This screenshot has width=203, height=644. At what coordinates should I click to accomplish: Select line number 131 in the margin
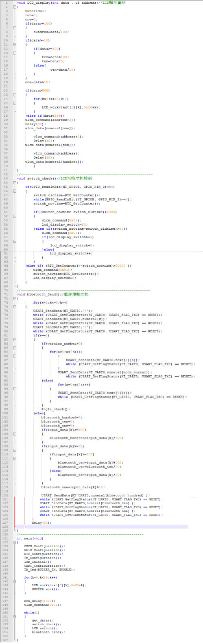click(6, 538)
